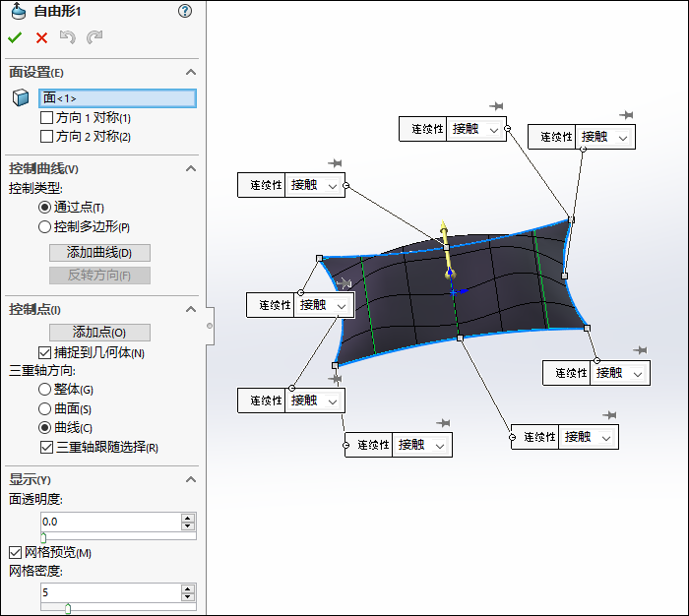Pin the callout linked to the top-left corner

click(x=344, y=283)
